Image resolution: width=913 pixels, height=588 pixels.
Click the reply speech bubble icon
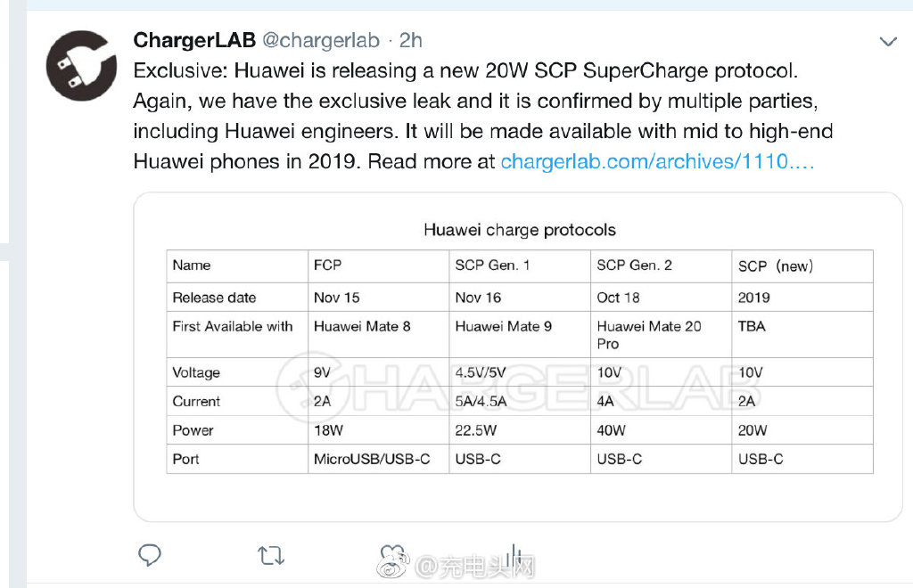pyautogui.click(x=150, y=556)
